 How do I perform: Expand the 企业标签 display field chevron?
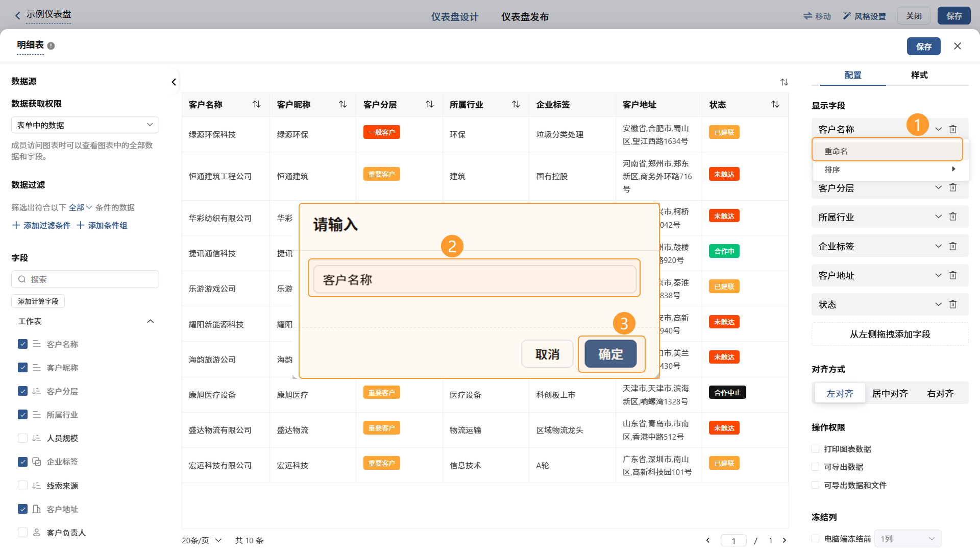coord(938,246)
